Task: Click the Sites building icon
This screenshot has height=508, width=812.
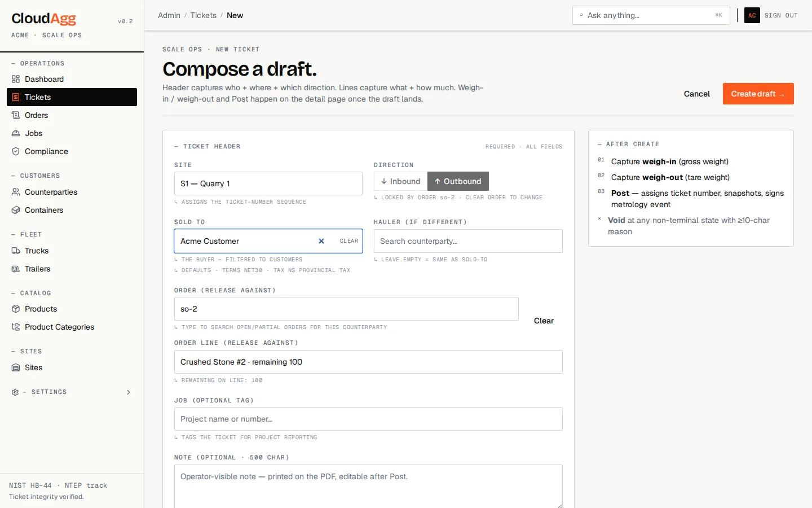Action: click(x=16, y=367)
